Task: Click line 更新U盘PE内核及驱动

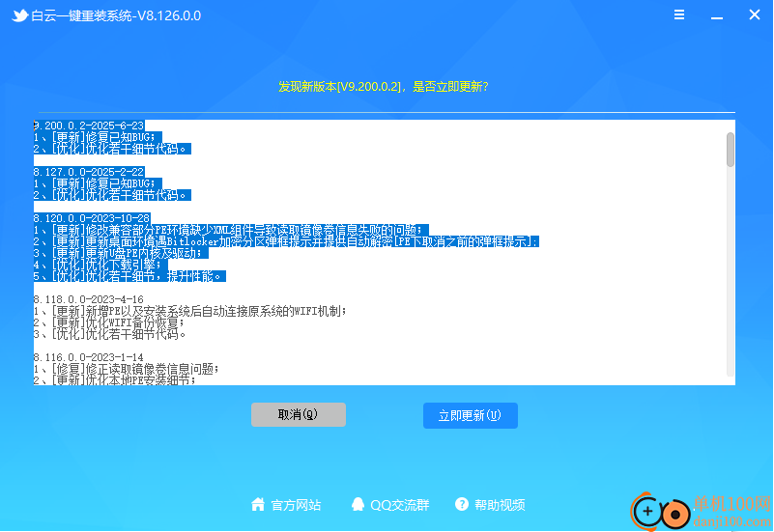Action: tap(119, 253)
